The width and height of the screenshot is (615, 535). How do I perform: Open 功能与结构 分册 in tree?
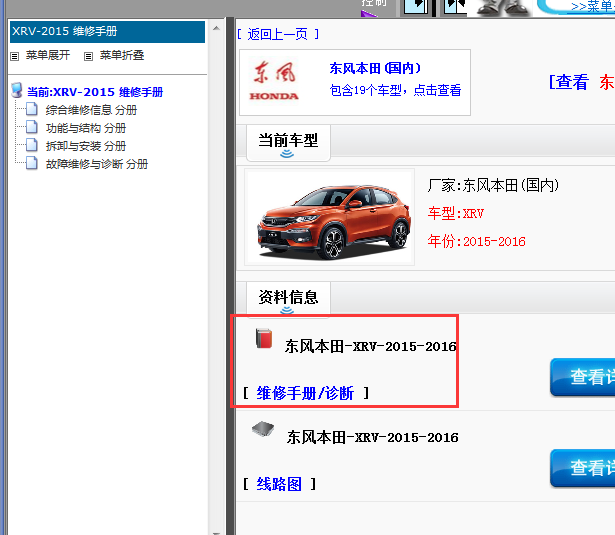(x=86, y=128)
